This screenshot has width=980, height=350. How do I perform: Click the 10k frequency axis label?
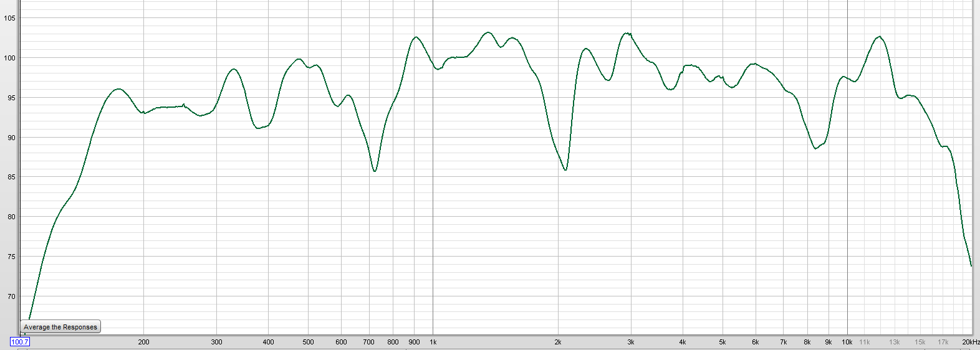tap(847, 342)
